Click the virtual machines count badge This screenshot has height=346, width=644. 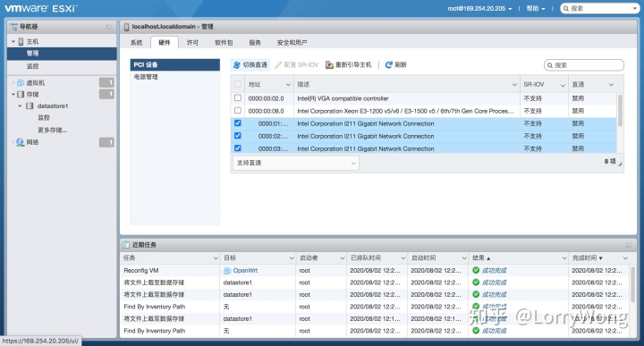click(x=106, y=83)
